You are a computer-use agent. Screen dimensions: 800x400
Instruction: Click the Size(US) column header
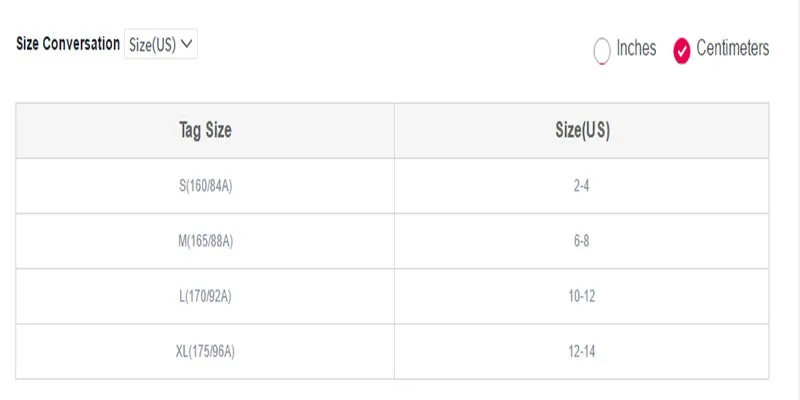[x=582, y=131]
